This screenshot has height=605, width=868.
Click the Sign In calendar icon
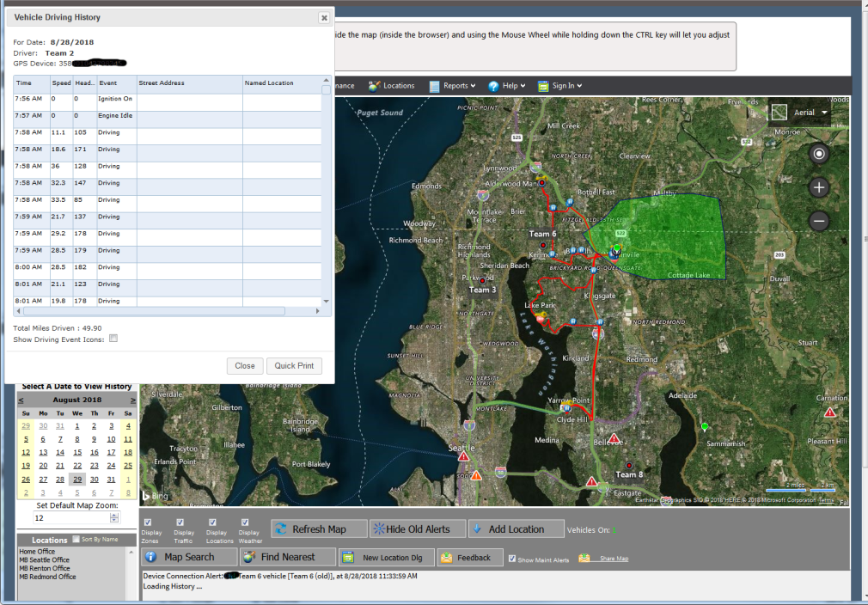(x=543, y=86)
